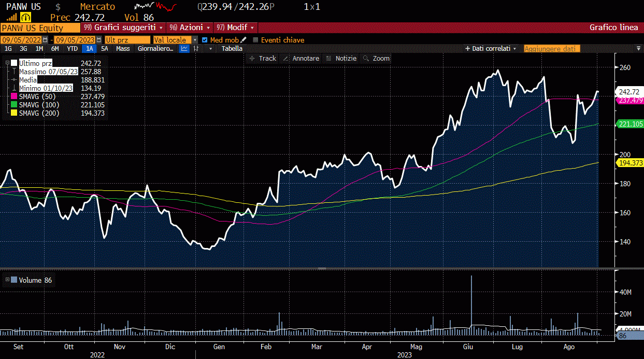
Task: Click the Grafico linea title label
Action: (x=614, y=27)
